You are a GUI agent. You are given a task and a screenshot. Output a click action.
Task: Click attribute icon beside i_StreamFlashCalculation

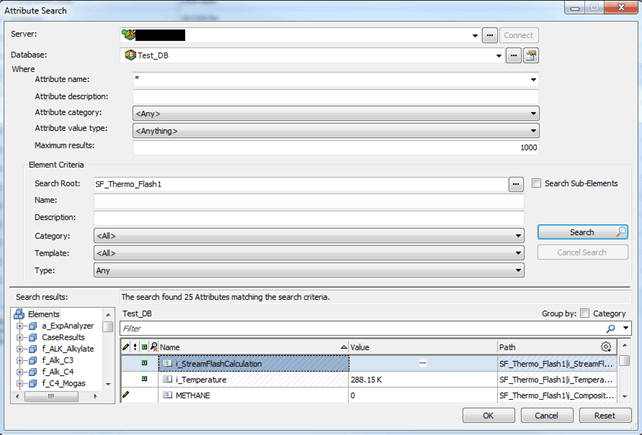pos(167,363)
